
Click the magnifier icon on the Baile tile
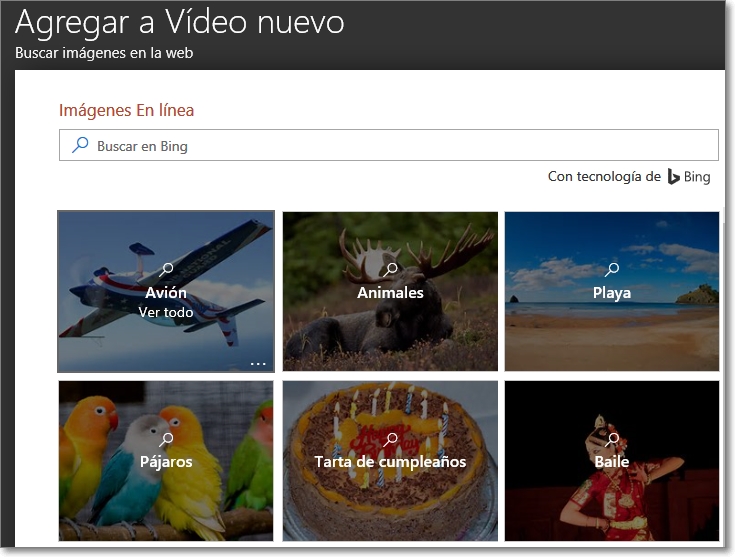pos(612,439)
